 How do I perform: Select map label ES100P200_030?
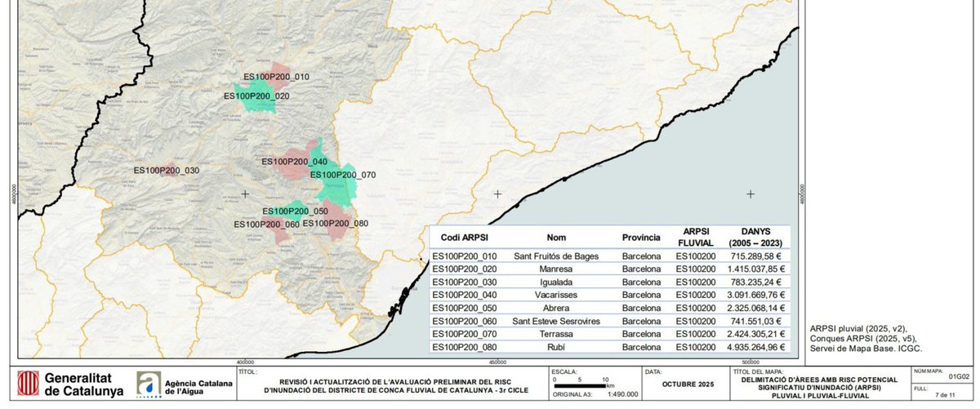(167, 170)
